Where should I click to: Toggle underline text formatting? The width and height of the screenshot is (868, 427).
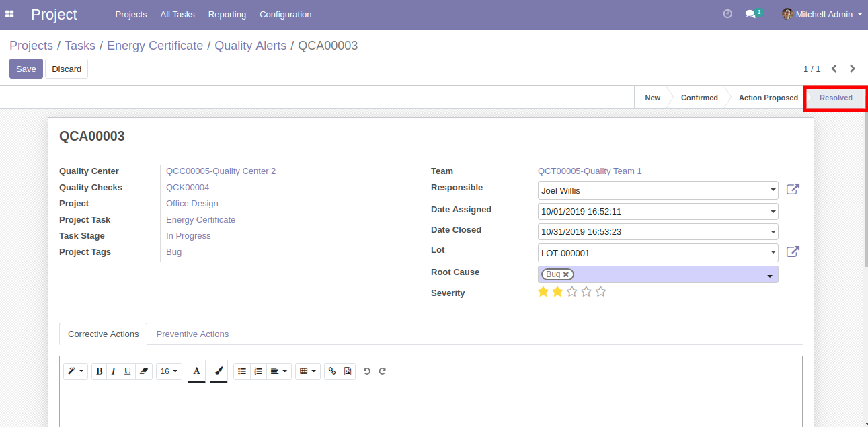click(x=127, y=371)
